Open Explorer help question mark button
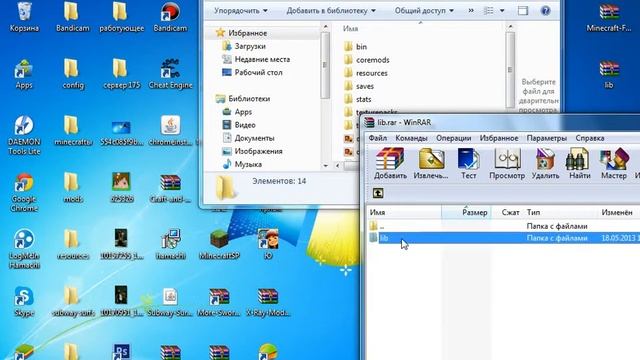The width and height of the screenshot is (640, 360). (x=545, y=11)
